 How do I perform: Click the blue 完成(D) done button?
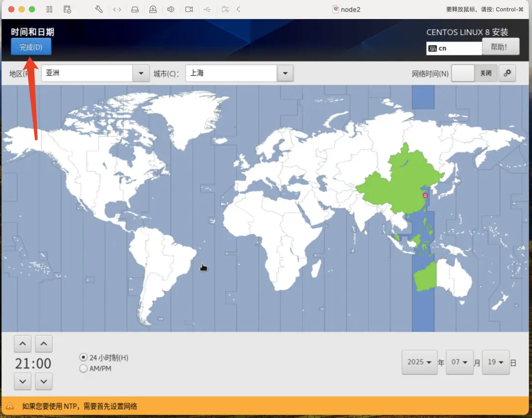pyautogui.click(x=31, y=47)
